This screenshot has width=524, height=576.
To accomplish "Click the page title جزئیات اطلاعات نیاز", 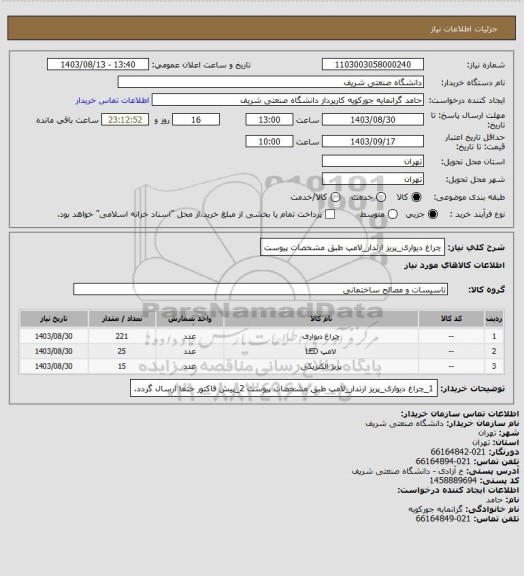I will point(464,29).
